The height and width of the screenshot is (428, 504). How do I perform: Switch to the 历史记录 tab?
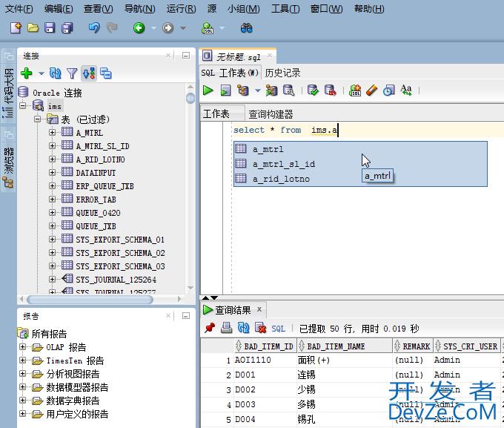pyautogui.click(x=283, y=73)
